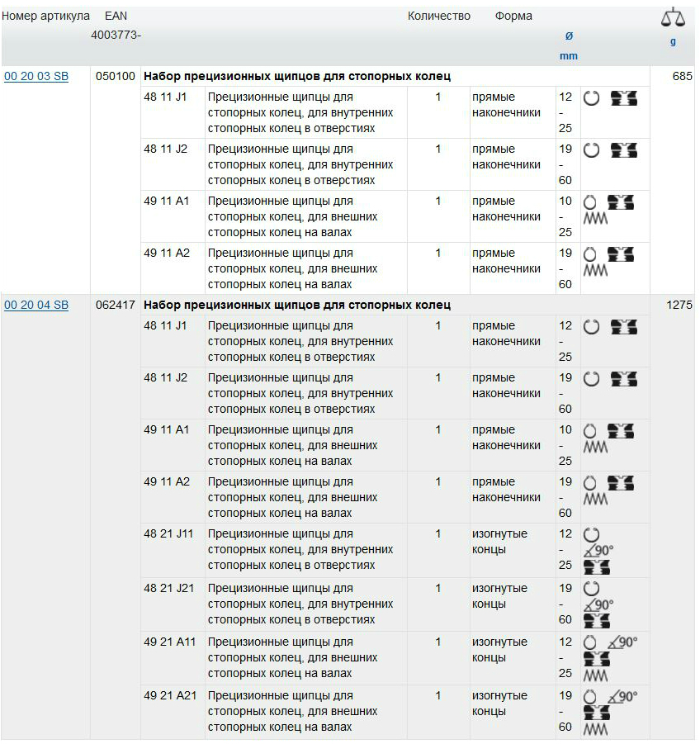
Task: Click the 90° angle icon in row 49 21 A11
Action: (622, 642)
